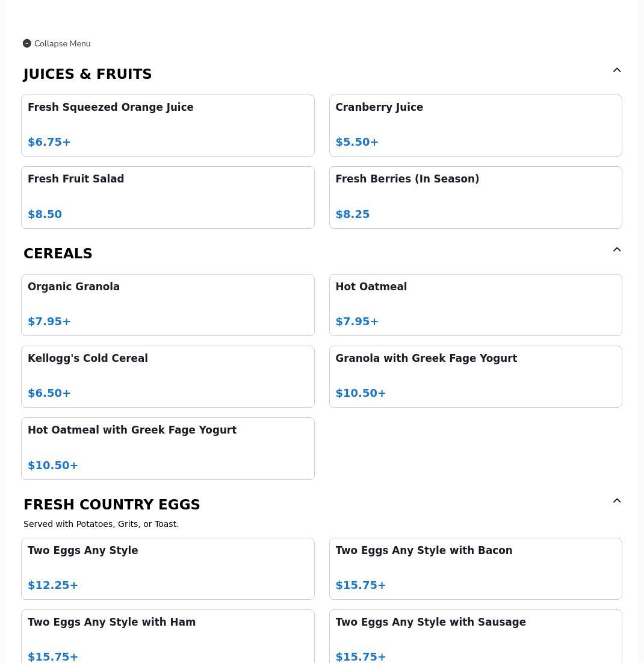This screenshot has height=663, width=644.
Task: Collapse the Fresh Country Eggs section
Action: click(x=617, y=501)
